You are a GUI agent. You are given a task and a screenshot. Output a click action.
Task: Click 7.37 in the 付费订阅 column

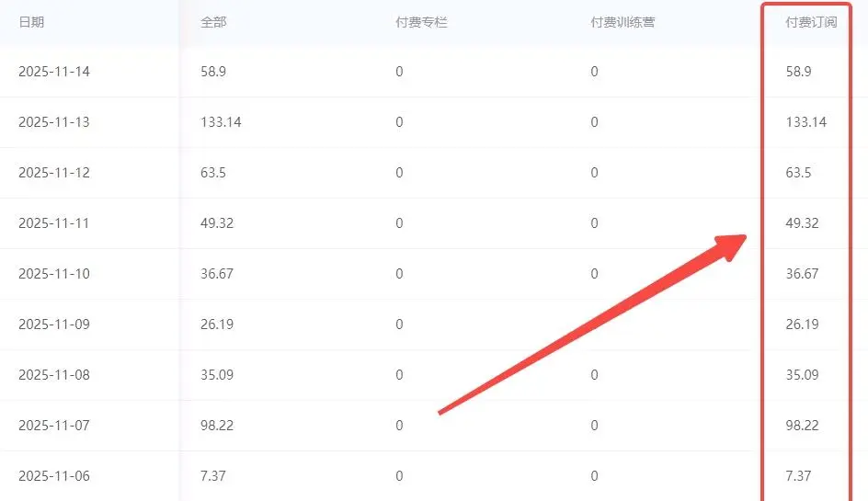pos(799,476)
